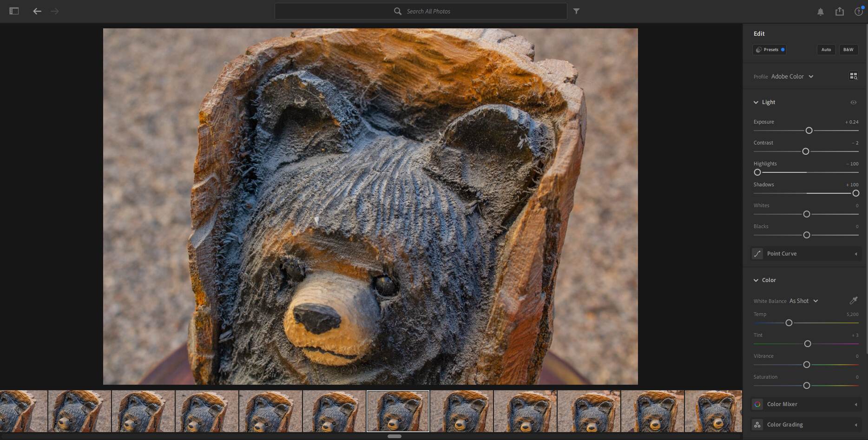Open the Color Grading panel icon
The image size is (868, 440).
tap(757, 424)
